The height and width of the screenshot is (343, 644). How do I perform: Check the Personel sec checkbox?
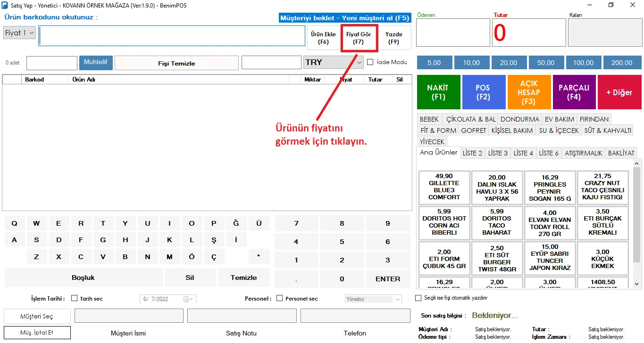[279, 298]
